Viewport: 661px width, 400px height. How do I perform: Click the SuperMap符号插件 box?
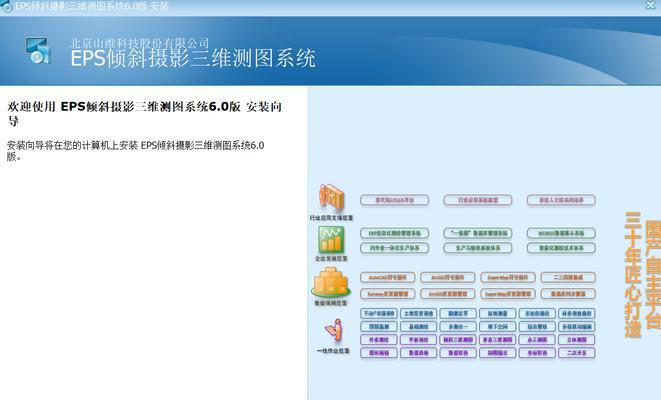508,277
